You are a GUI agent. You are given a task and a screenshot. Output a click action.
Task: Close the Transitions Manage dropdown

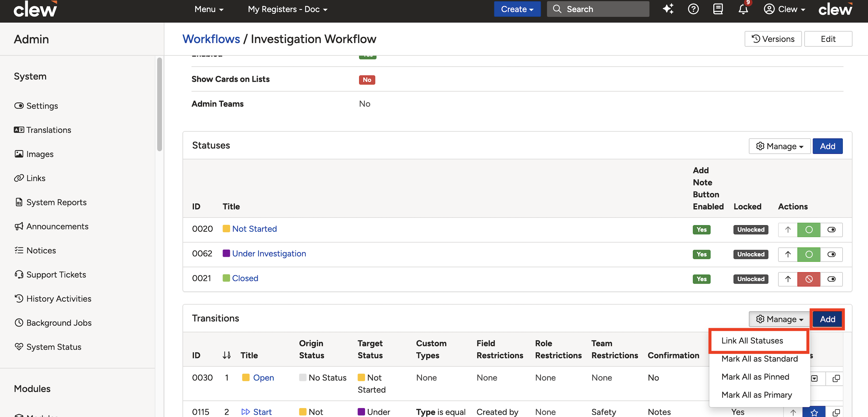point(779,319)
